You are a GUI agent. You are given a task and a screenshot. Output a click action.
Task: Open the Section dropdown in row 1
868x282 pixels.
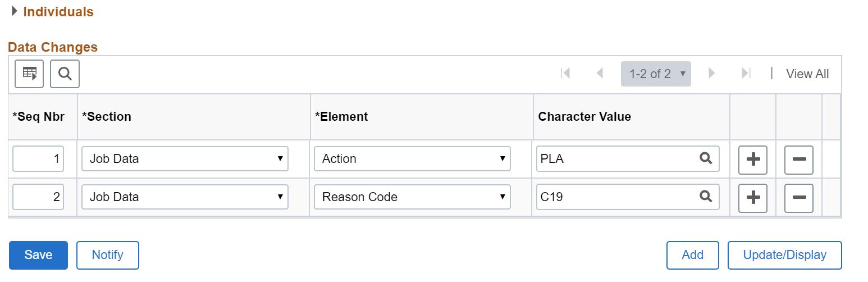pyautogui.click(x=185, y=159)
